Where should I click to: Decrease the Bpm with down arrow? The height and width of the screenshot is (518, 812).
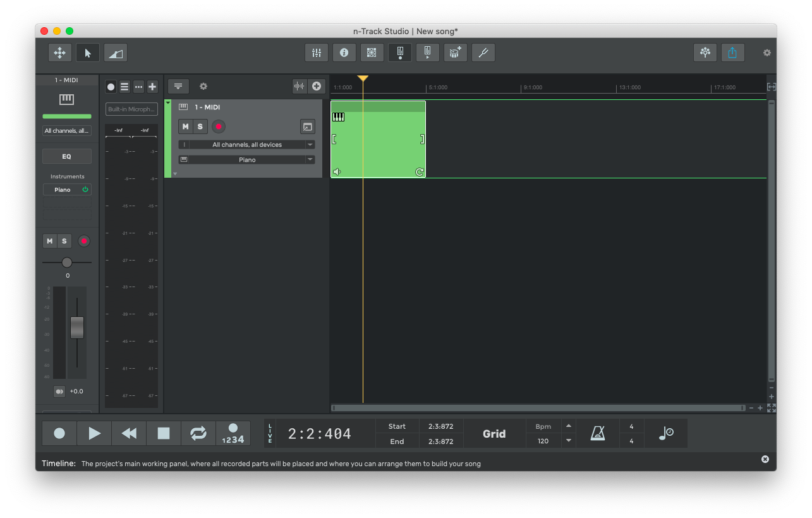coord(569,441)
